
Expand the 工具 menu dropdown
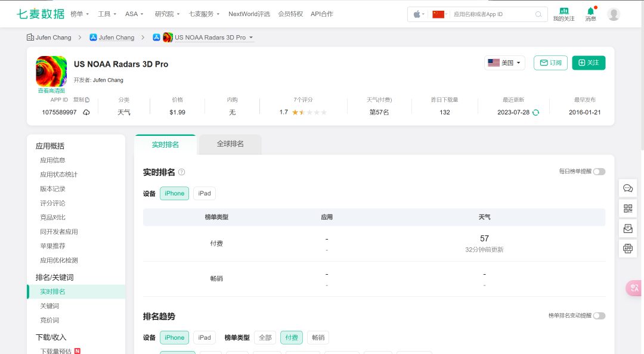pyautogui.click(x=107, y=14)
